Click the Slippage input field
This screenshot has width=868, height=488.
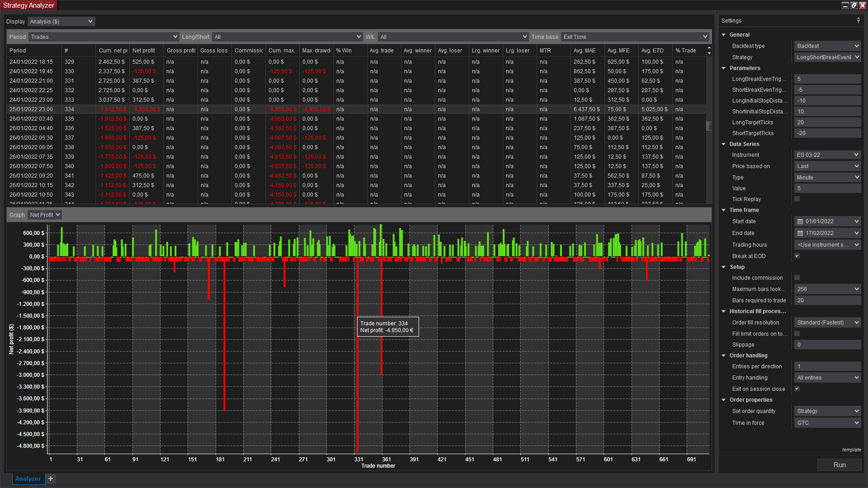[827, 344]
